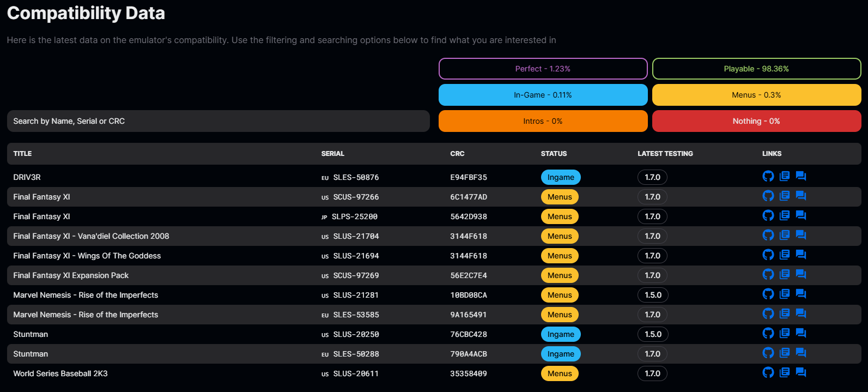Open forum icon for Marvel Nemesis SLUS-21281
Screen dimensions: 868x392
[x=801, y=294]
